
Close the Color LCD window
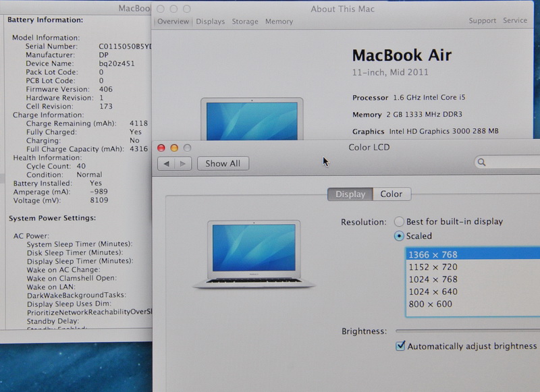[x=161, y=148]
